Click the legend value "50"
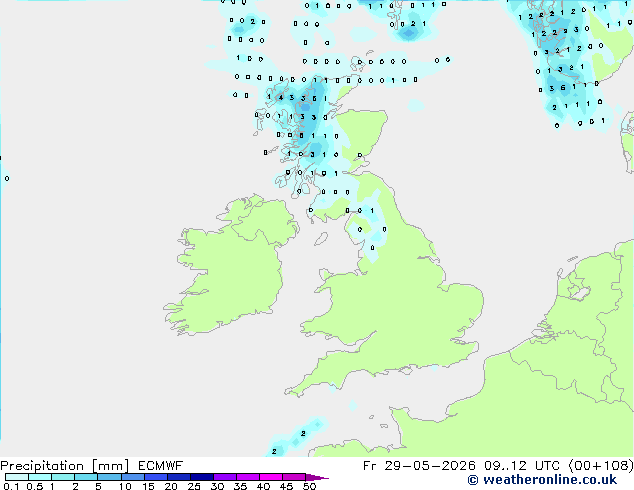Screen dimensions: 634x490 click(x=309, y=486)
